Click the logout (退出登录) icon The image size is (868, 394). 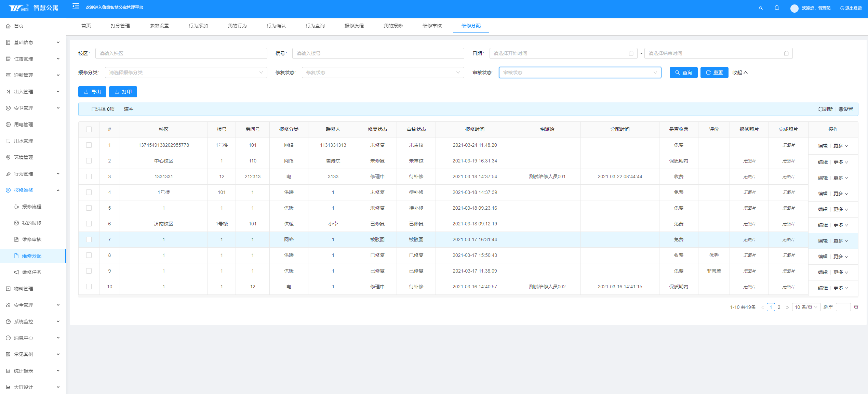(x=842, y=8)
